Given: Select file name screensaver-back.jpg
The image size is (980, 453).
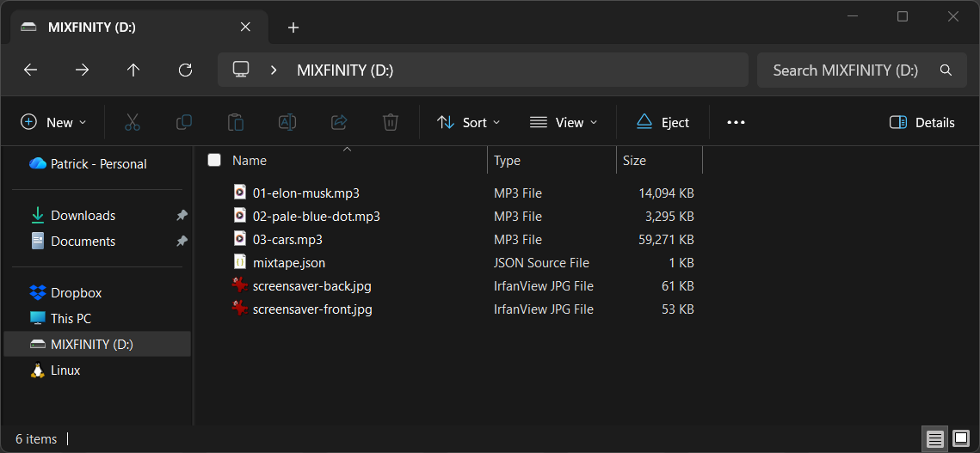Looking at the screenshot, I should pyautogui.click(x=311, y=286).
